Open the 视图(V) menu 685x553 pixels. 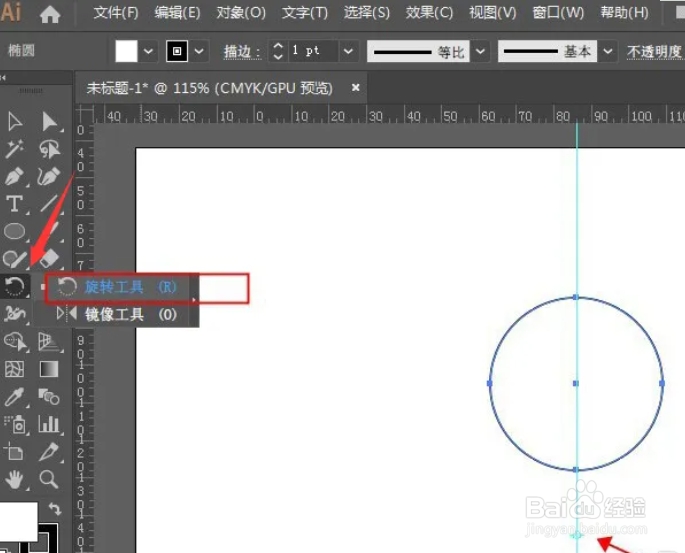(x=493, y=13)
